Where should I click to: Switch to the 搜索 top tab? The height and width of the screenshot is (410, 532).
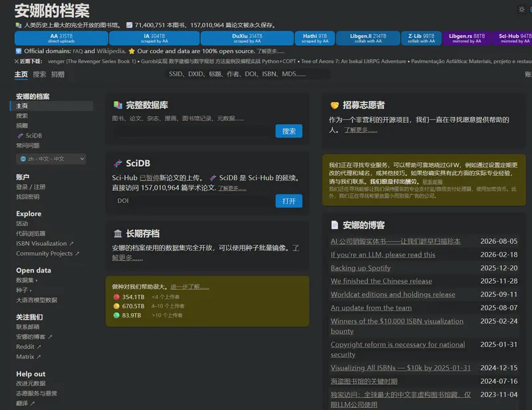point(39,74)
